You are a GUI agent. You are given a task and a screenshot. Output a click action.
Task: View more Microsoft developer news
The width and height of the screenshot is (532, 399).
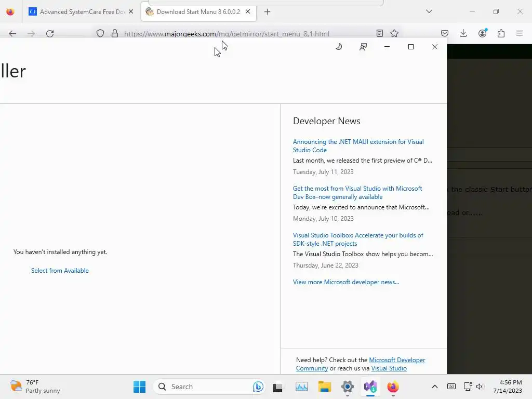point(345,282)
